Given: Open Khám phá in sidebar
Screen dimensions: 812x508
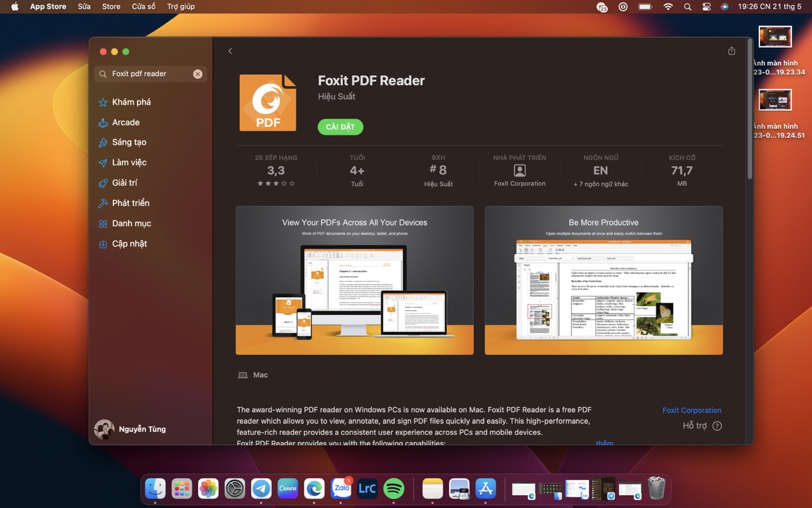Looking at the screenshot, I should pos(131,102).
